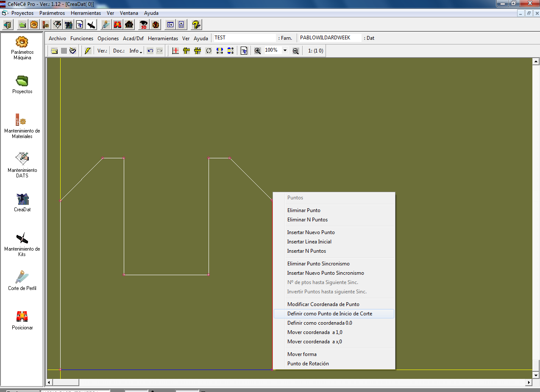The width and height of the screenshot is (540, 392).
Task: Click the redo arrow icon
Action: [x=159, y=51]
